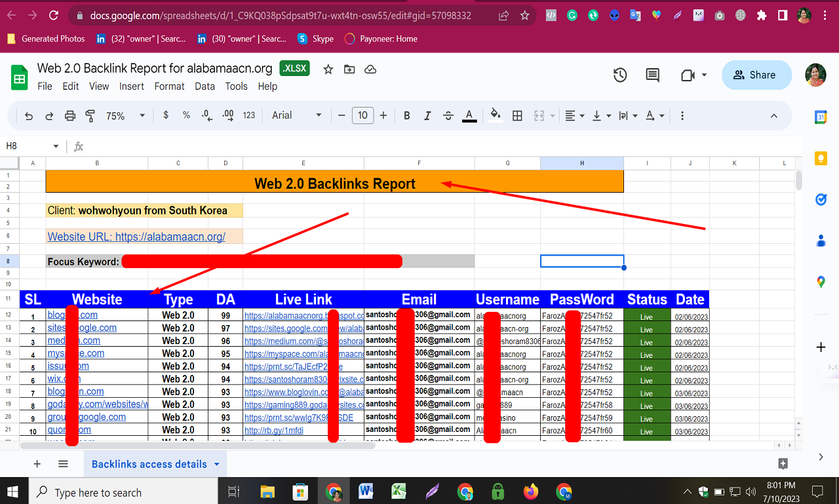Open version history clock icon
This screenshot has height=504, width=839.
click(620, 75)
